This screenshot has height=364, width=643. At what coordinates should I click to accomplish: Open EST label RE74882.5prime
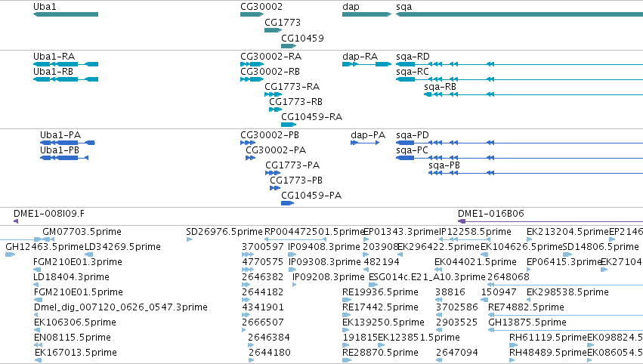(x=526, y=307)
